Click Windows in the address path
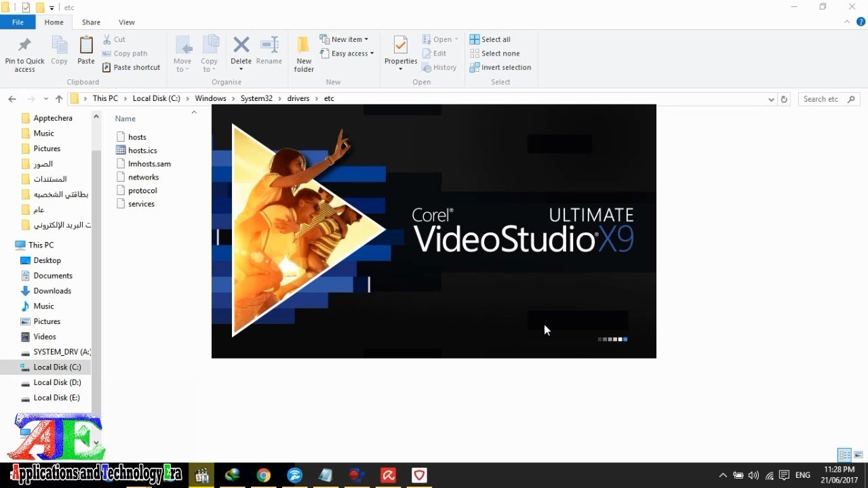Screen dimensions: 868x488 point(210,99)
